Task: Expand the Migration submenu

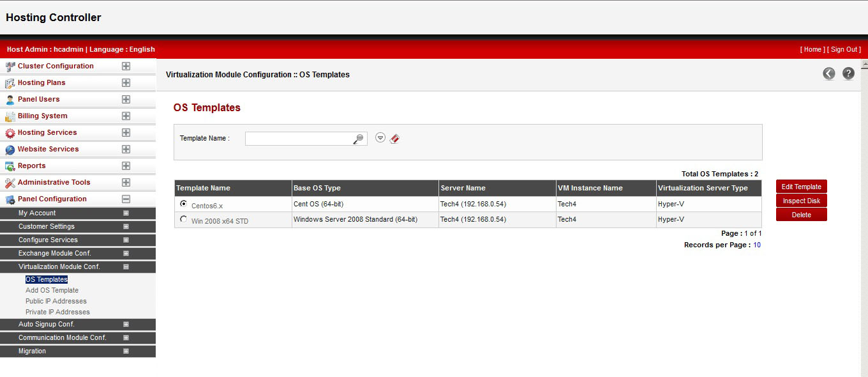Action: 126,351
